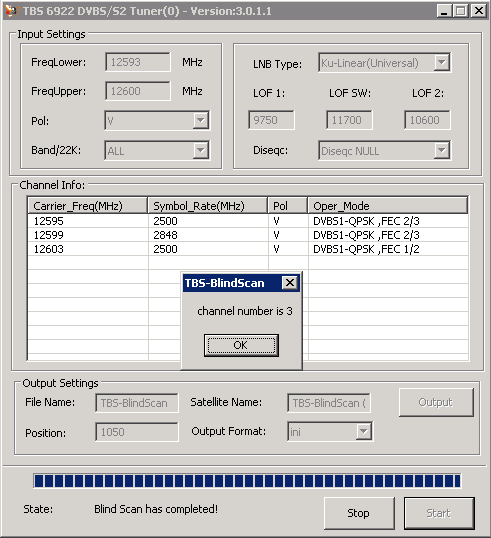491x538 pixels.
Task: Click the Output button
Action: (x=436, y=402)
